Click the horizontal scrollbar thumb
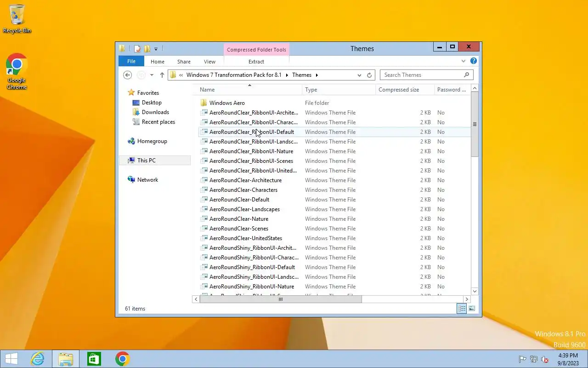 tap(281, 299)
